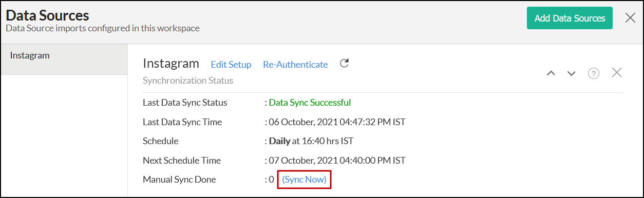644x198 pixels.
Task: Click the Last Data Sync Status label
Action: click(x=185, y=103)
